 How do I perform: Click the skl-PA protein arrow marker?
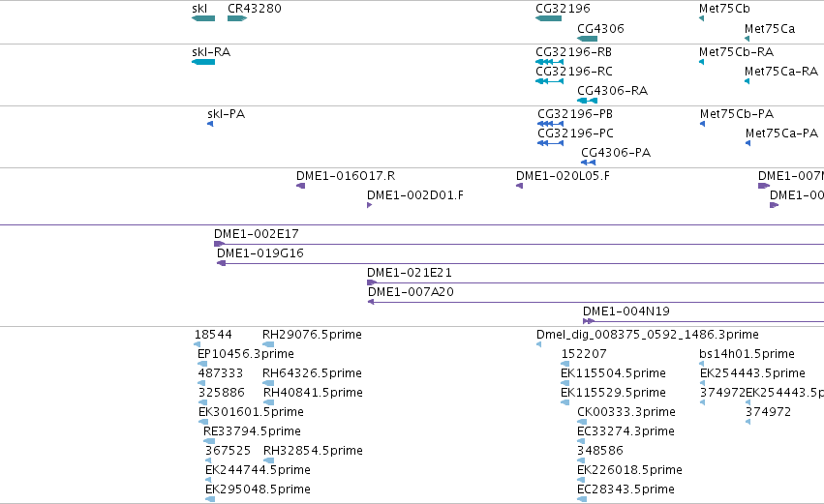pyautogui.click(x=210, y=124)
